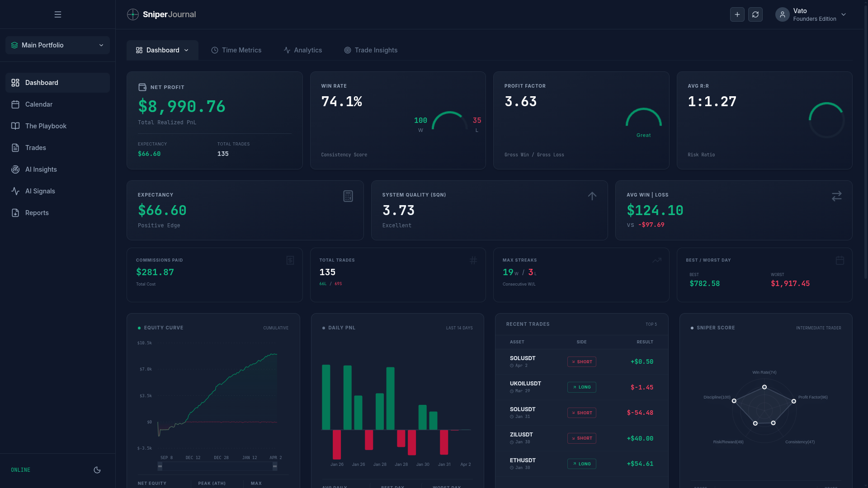
Task: Expand the Dashboard tab chevron
Action: coord(186,50)
